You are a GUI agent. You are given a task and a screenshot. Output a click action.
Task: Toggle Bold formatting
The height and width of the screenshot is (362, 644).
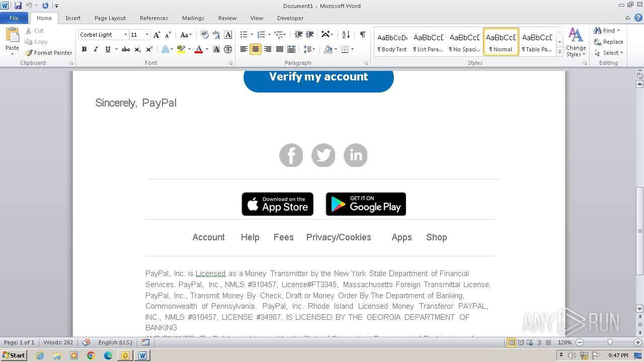coord(84,49)
